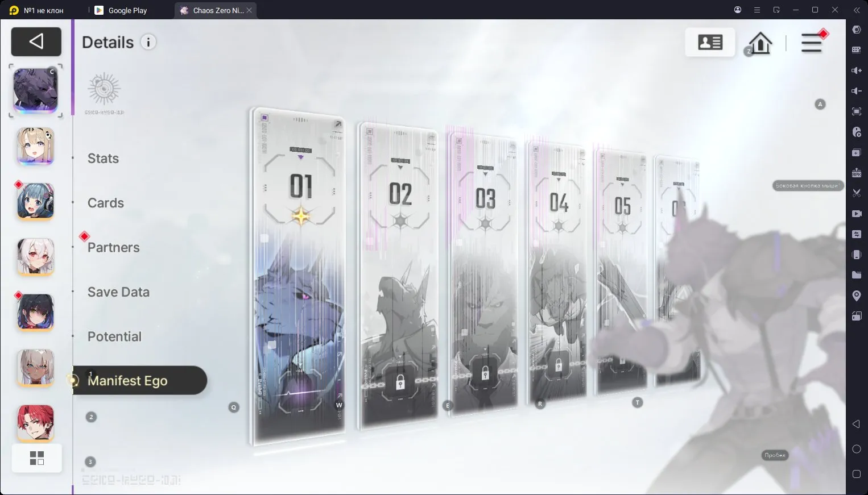Close the Chaos Zero Nightmare tab
This screenshot has width=868, height=495.
coord(249,10)
